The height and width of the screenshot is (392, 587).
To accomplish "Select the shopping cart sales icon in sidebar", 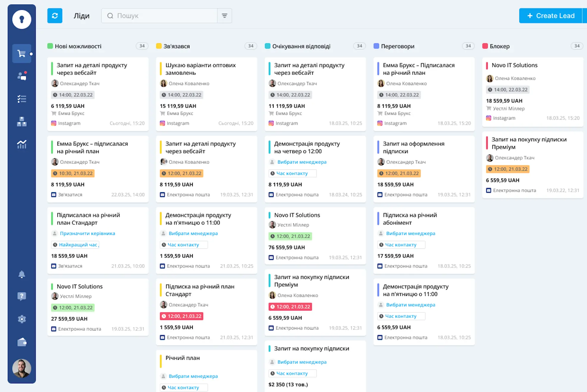I will (22, 54).
